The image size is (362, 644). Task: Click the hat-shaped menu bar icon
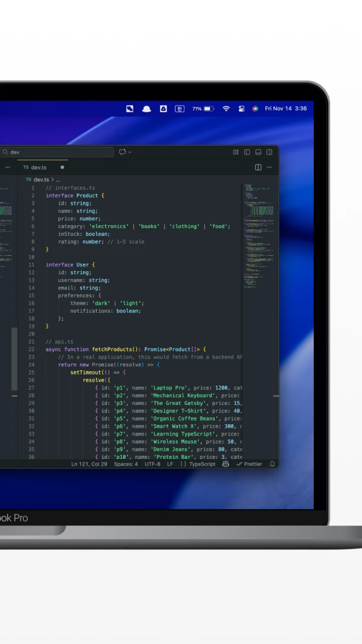point(146,109)
